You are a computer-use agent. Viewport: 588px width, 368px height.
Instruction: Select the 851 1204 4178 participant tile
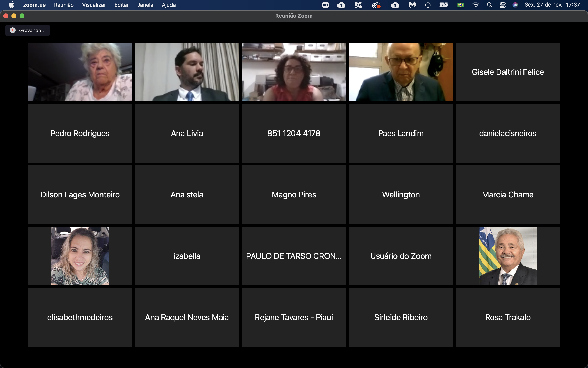pyautogui.click(x=294, y=133)
